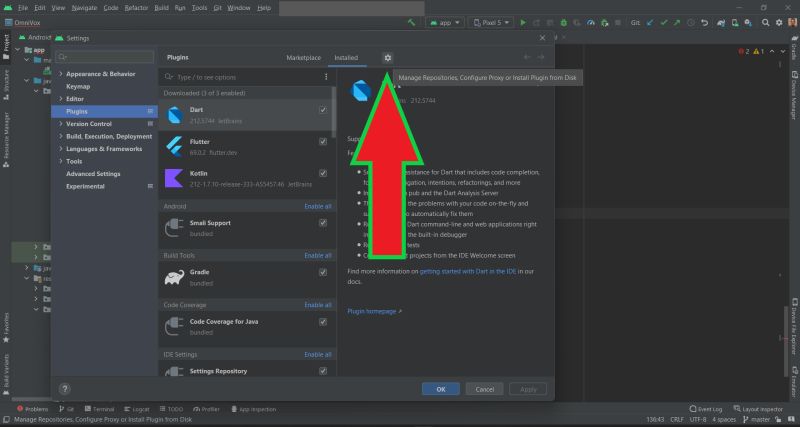Select Keymap in settings tree
The width and height of the screenshot is (800, 427).
[78, 87]
